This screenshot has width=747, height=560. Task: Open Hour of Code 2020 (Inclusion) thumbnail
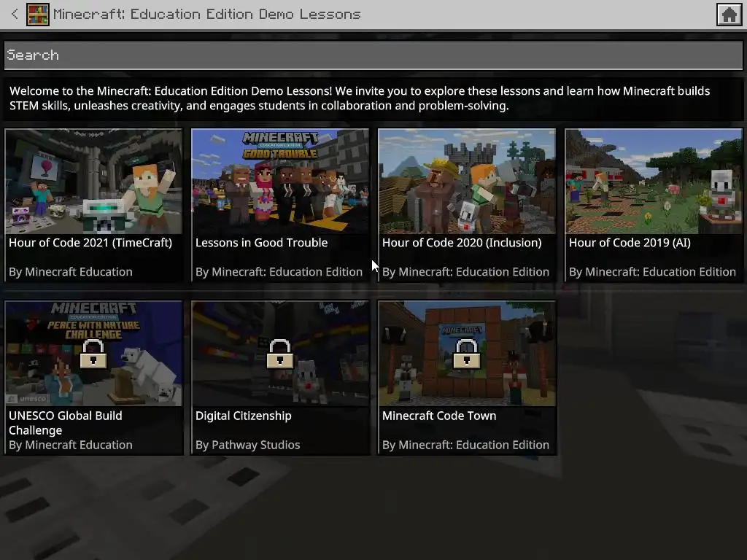467,182
